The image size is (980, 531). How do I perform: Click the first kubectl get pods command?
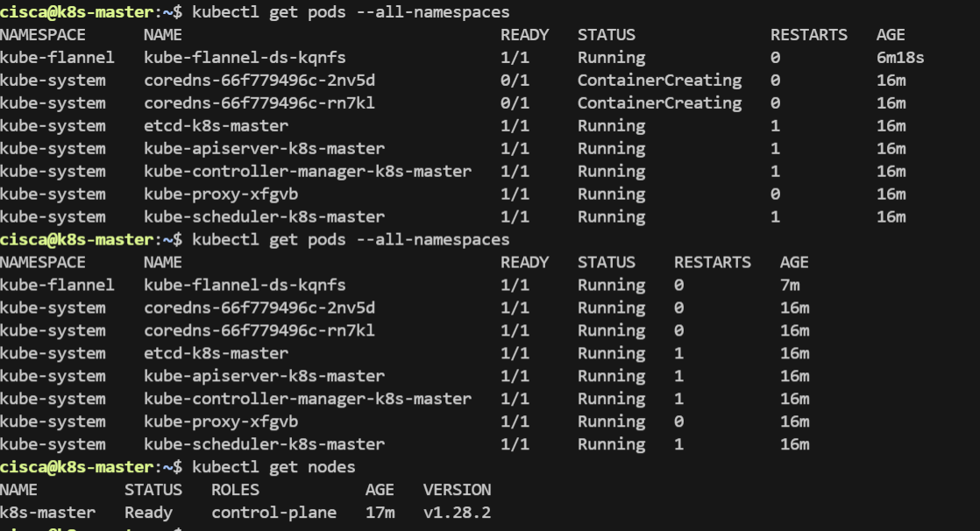(x=350, y=12)
